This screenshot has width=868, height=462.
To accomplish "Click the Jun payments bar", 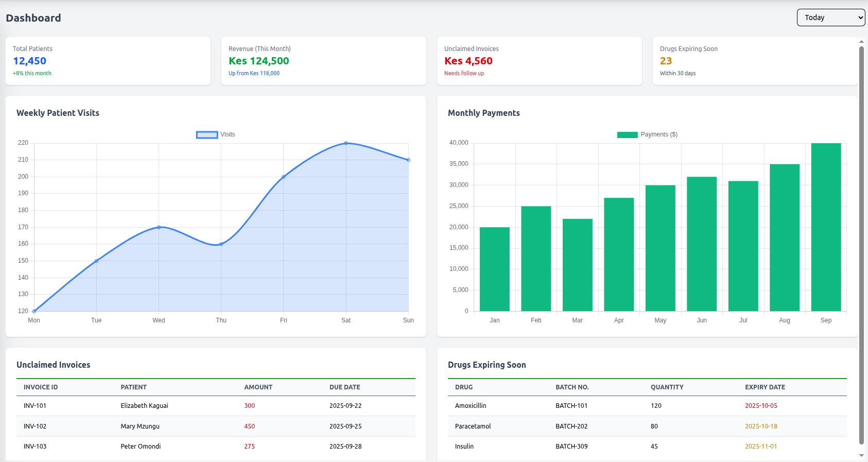I will coord(702,244).
